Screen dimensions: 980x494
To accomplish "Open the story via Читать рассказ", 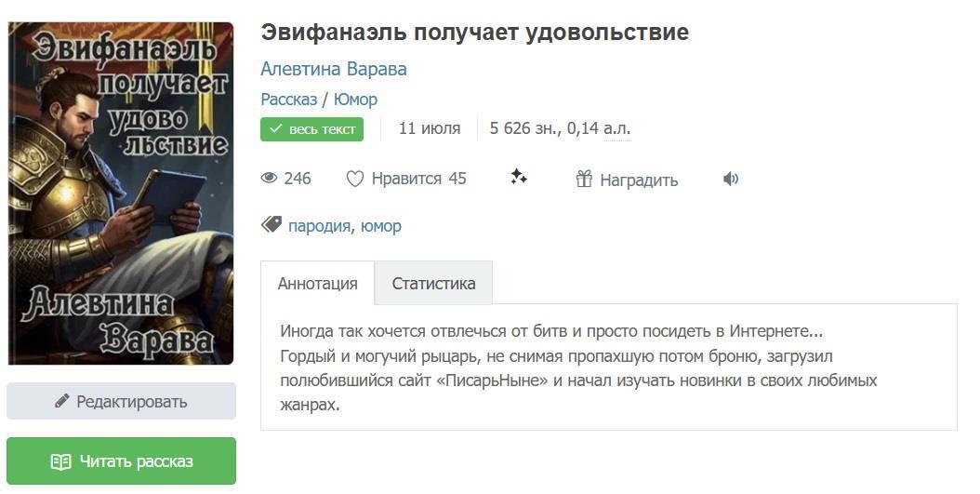I will point(121,461).
